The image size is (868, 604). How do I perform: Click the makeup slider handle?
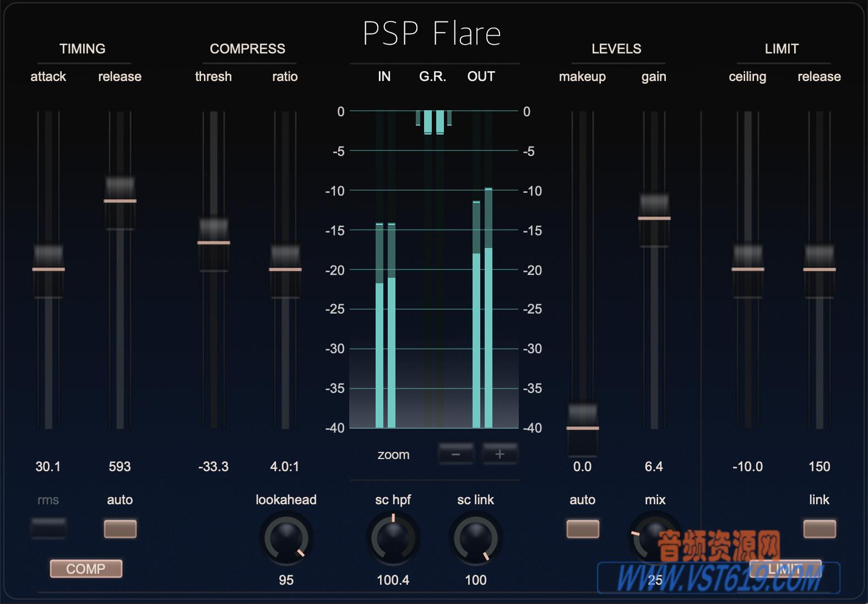pos(583,429)
